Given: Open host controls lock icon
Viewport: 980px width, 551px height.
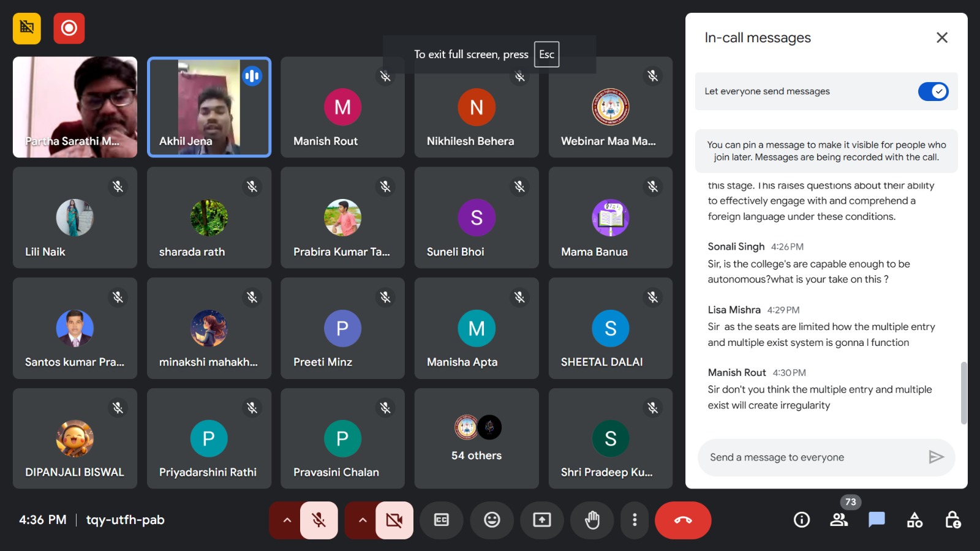Looking at the screenshot, I should (x=952, y=520).
